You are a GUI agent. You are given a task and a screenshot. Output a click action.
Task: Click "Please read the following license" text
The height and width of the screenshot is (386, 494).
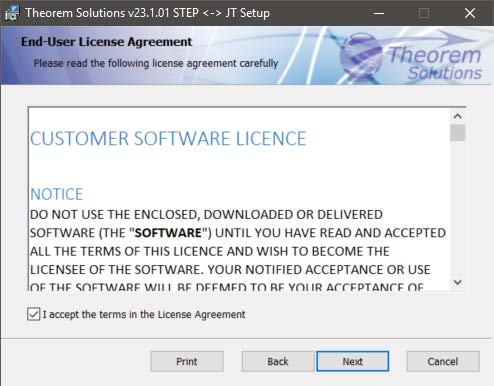[156, 63]
